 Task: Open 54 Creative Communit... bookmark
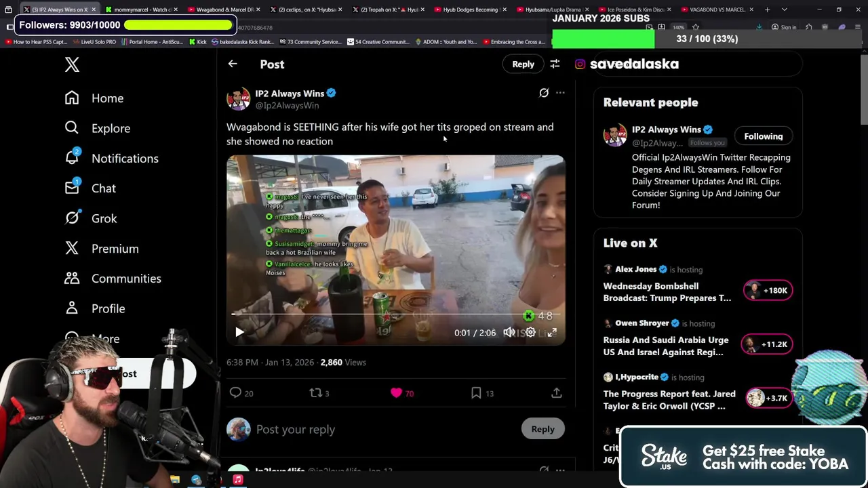pos(378,42)
